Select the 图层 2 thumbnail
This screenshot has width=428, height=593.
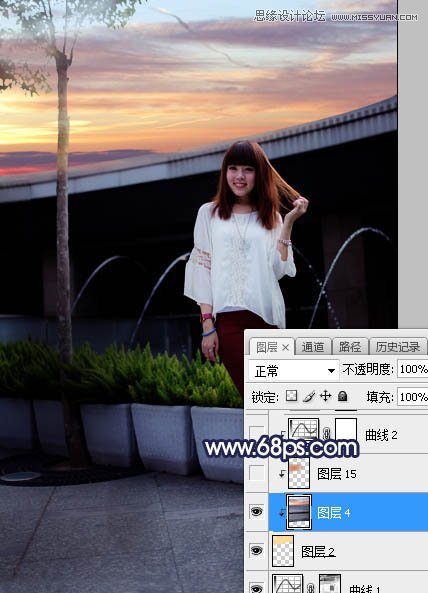[x=283, y=550]
